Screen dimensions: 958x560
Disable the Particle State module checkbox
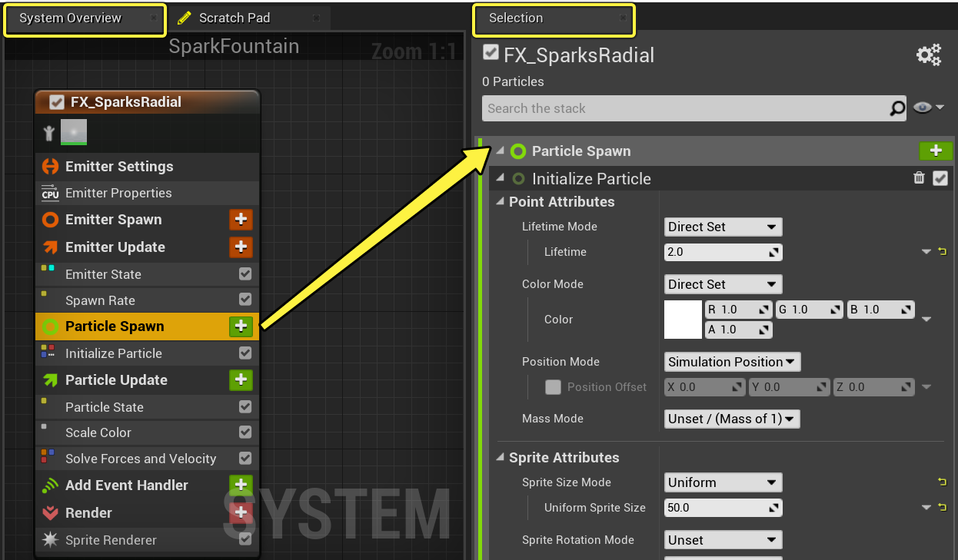(x=245, y=406)
